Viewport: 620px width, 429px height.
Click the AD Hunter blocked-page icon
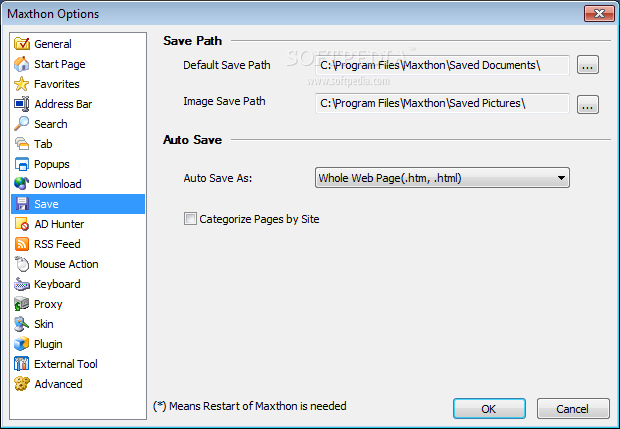point(22,224)
